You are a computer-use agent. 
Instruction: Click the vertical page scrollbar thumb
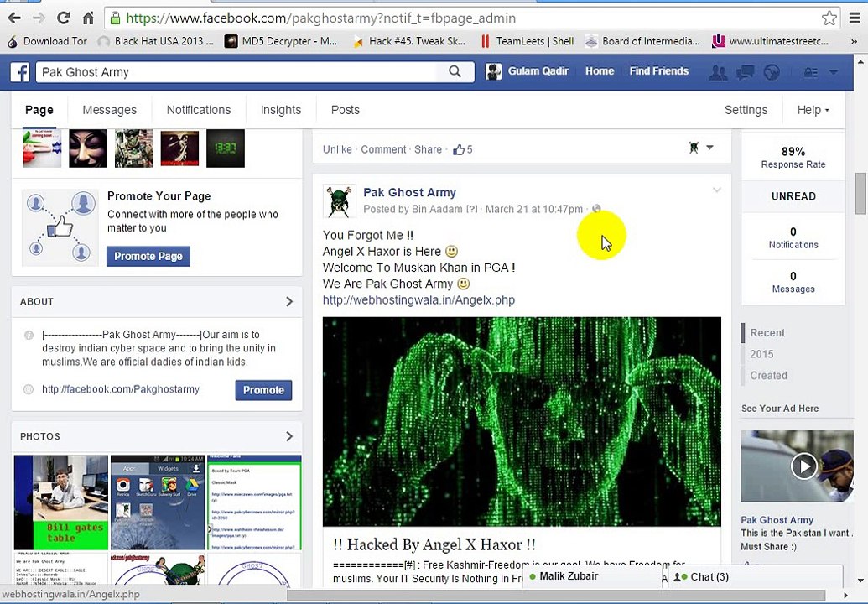860,193
